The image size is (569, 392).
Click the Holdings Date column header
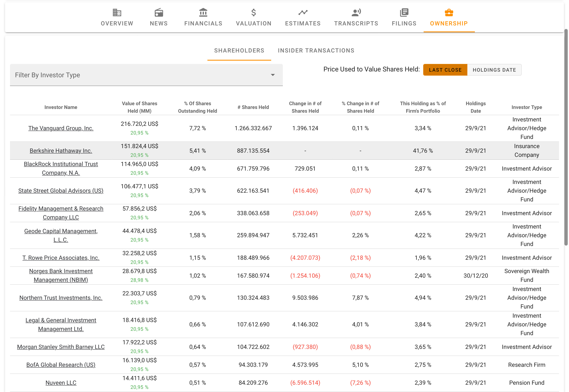pyautogui.click(x=476, y=107)
